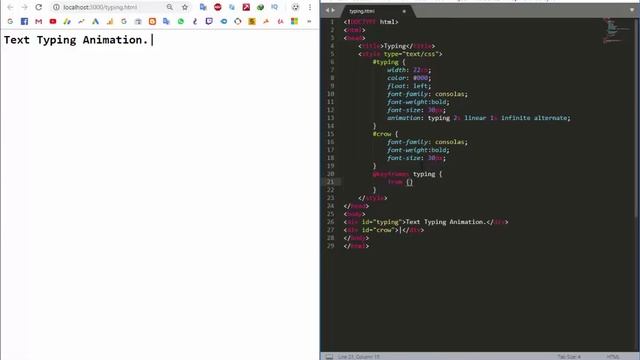The height and width of the screenshot is (360, 640).
Task: Click the '#crow {' selector line
Action: click(385, 134)
